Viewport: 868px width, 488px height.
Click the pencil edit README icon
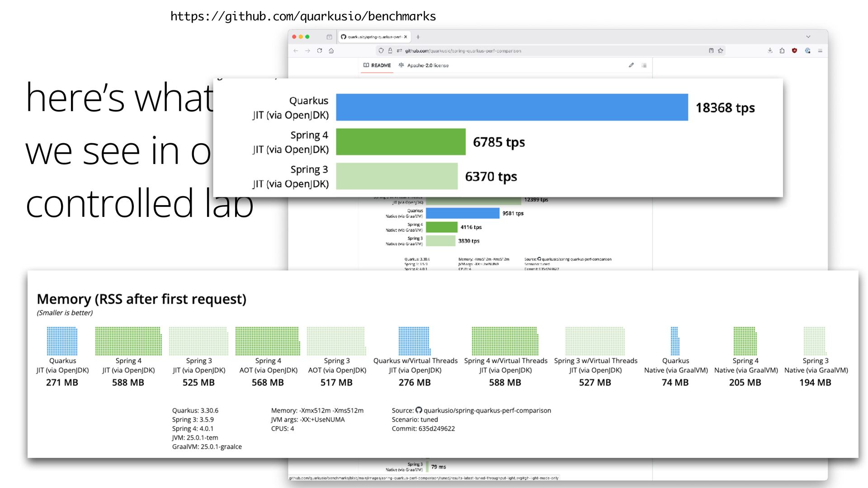click(631, 65)
